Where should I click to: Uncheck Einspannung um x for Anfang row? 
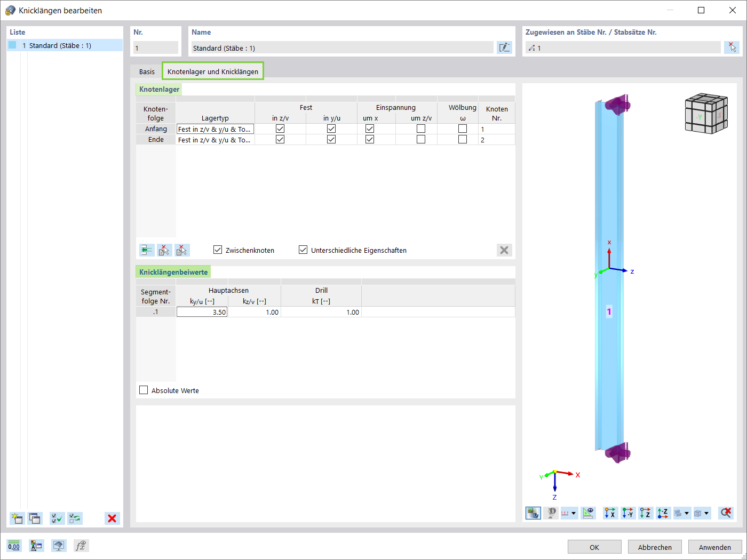pyautogui.click(x=370, y=129)
